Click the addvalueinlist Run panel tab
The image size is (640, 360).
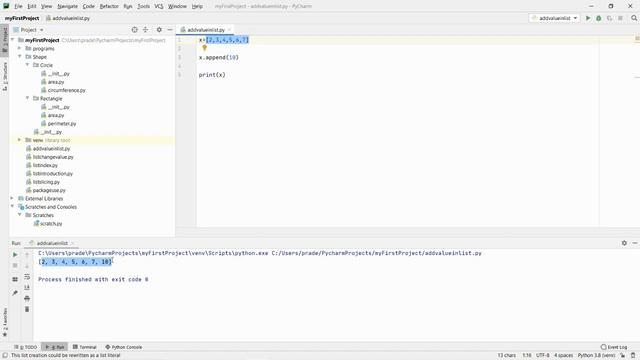point(52,243)
